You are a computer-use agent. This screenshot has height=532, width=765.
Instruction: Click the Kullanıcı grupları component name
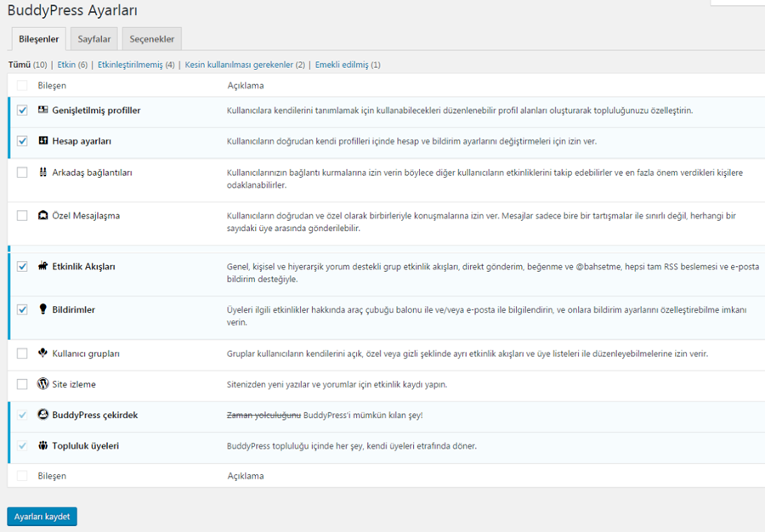(86, 354)
